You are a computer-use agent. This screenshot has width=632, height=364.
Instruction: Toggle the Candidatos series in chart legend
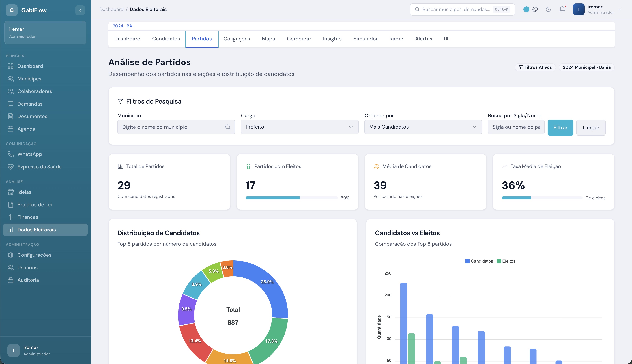[479, 261]
